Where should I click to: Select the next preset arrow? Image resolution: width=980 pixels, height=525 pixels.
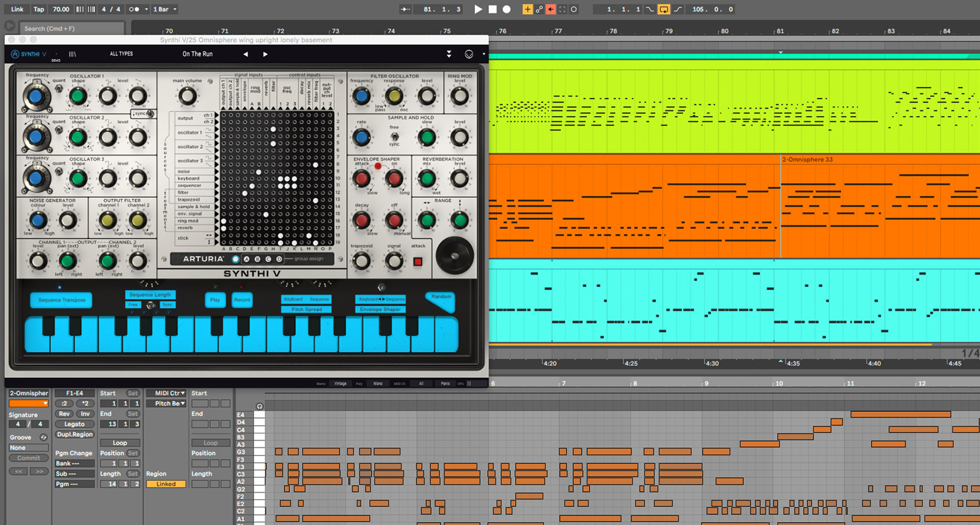[x=265, y=54]
